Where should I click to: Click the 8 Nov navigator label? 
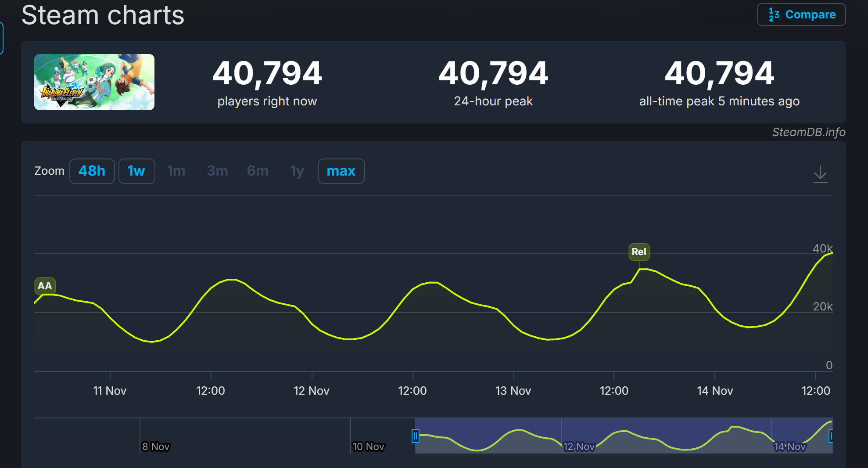(x=156, y=446)
